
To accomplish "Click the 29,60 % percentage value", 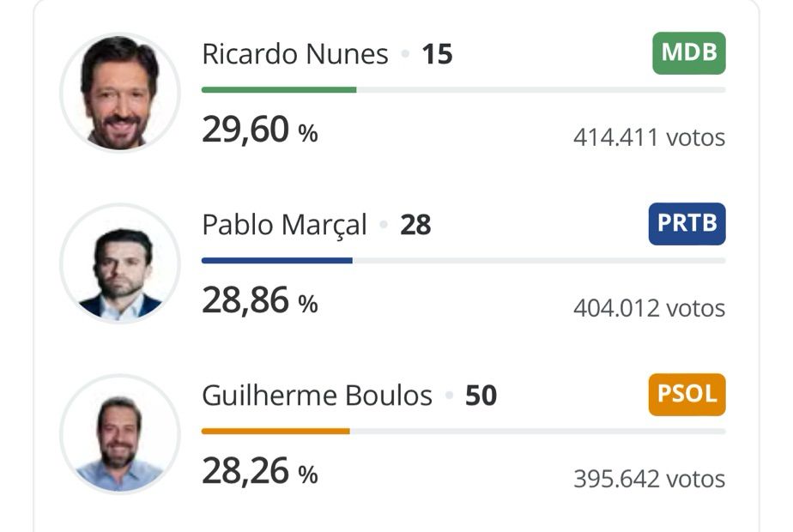I will 260,130.
